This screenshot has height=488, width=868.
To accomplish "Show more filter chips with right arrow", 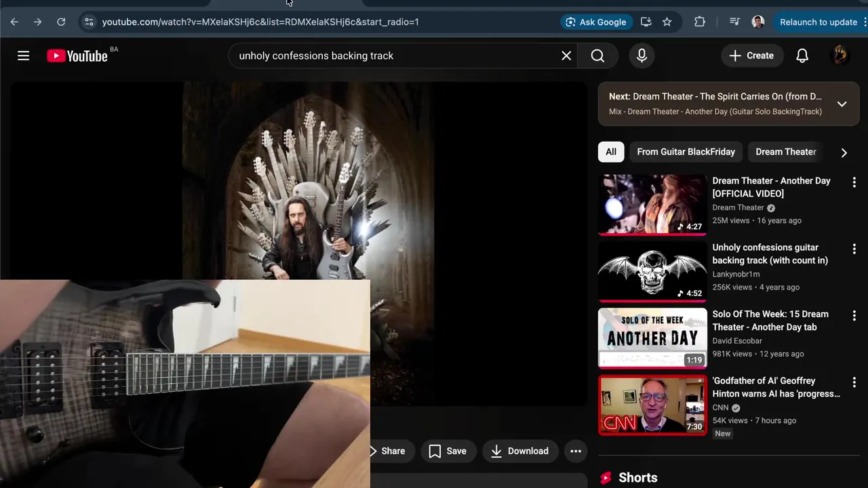I will pyautogui.click(x=844, y=152).
